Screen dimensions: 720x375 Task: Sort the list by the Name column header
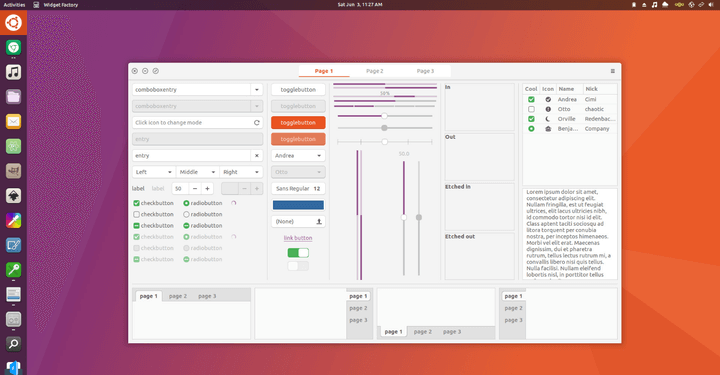tap(570, 89)
